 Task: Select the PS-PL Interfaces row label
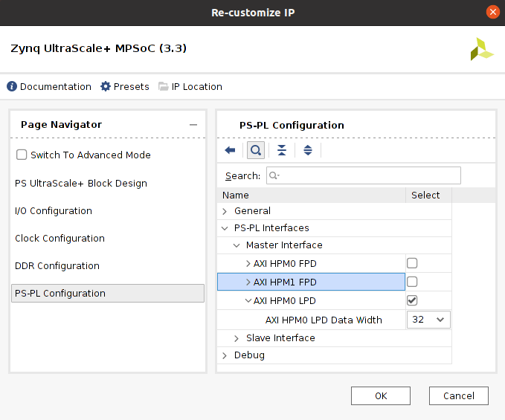tap(271, 228)
